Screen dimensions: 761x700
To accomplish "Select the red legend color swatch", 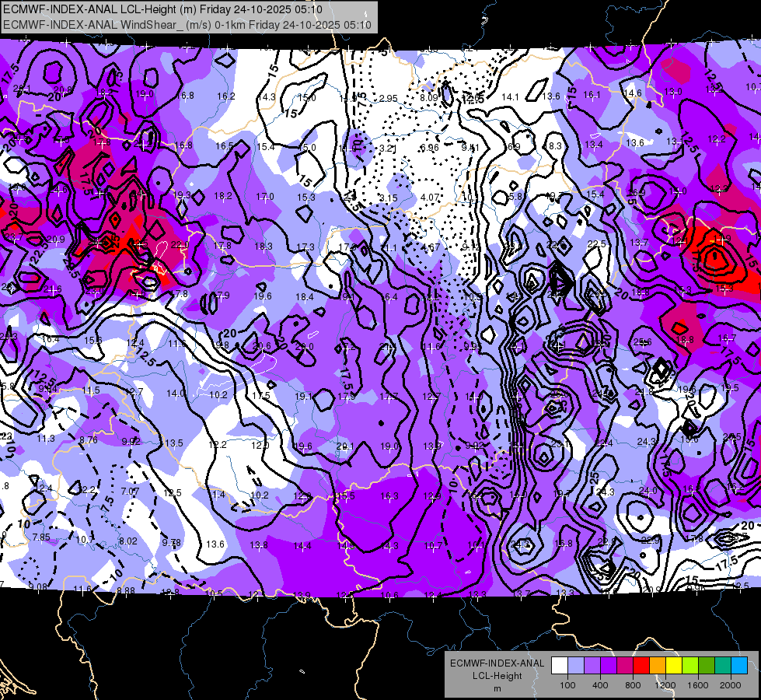I will 641,666.
